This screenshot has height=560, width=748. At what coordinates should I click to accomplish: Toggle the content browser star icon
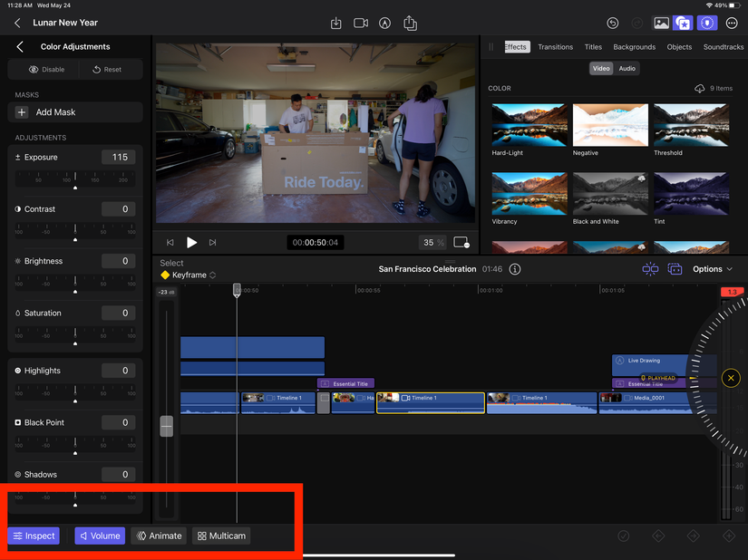[x=683, y=23]
